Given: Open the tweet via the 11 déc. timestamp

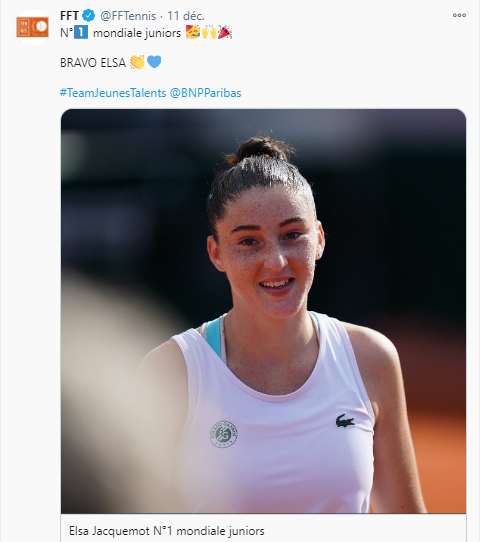Looking at the screenshot, I should click(186, 16).
